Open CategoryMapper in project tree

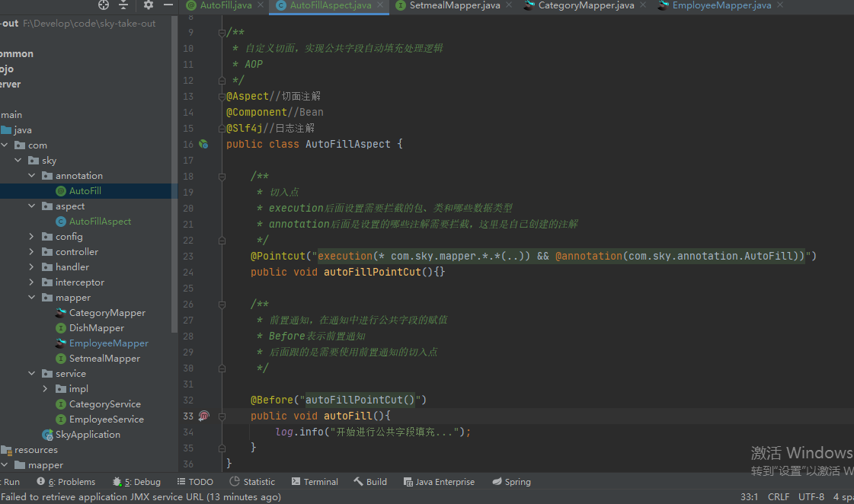[x=107, y=313]
